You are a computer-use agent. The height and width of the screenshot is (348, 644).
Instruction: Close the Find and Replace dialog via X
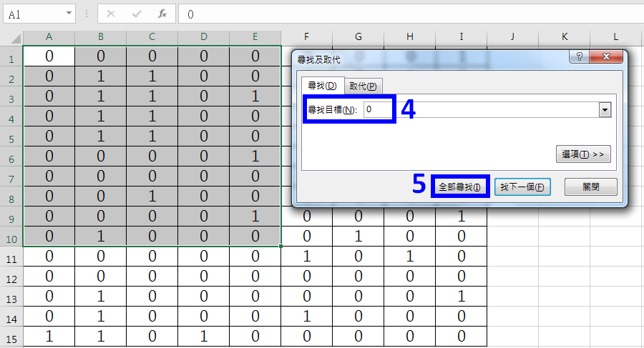point(605,58)
